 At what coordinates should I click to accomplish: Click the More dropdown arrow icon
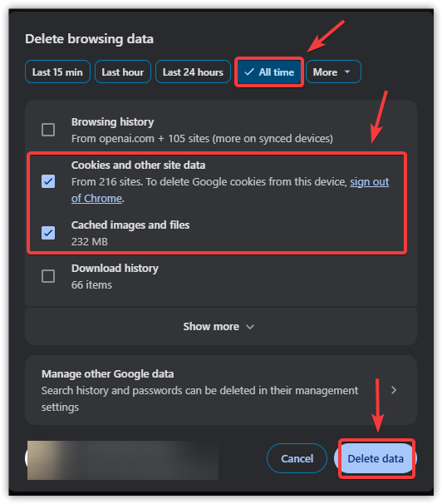point(347,72)
